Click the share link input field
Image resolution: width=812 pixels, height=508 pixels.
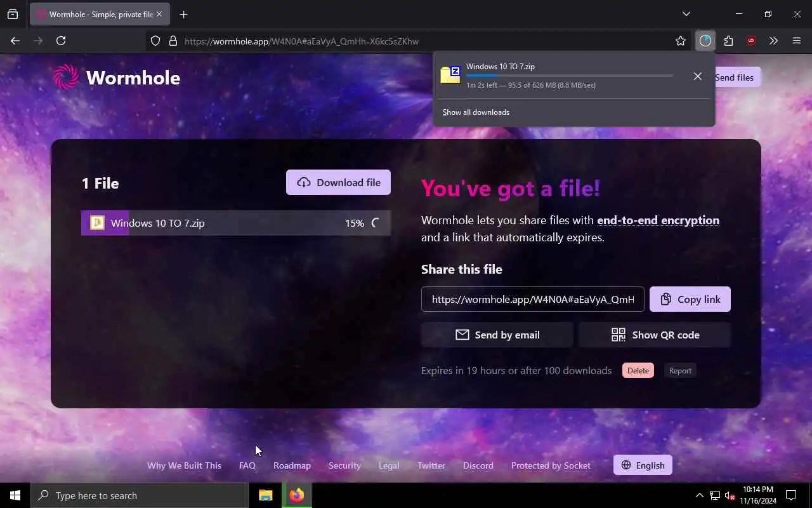(x=533, y=299)
